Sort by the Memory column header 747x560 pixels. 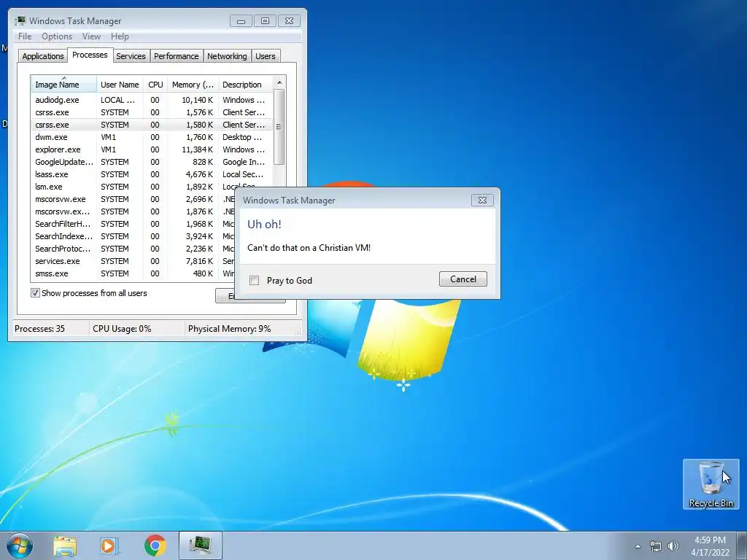(193, 85)
